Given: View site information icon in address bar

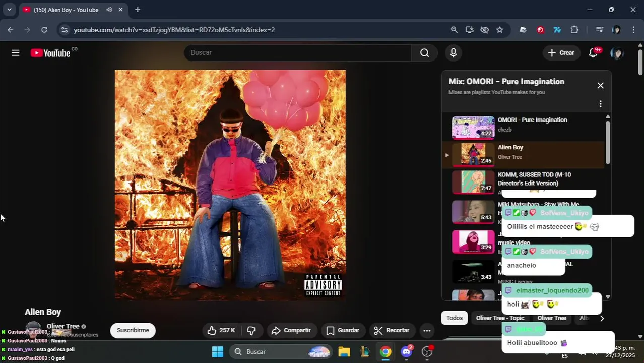Looking at the screenshot, I should (x=64, y=30).
